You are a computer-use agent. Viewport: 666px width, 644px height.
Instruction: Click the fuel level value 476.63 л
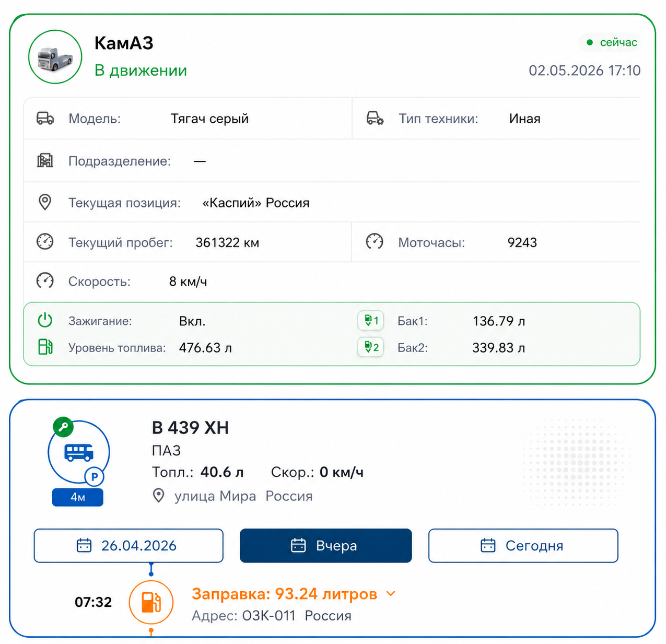pyautogui.click(x=205, y=348)
